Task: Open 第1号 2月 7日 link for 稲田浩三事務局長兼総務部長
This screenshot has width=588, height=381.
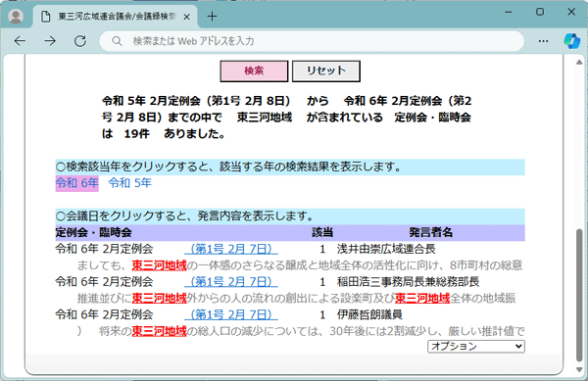Action: [x=231, y=282]
